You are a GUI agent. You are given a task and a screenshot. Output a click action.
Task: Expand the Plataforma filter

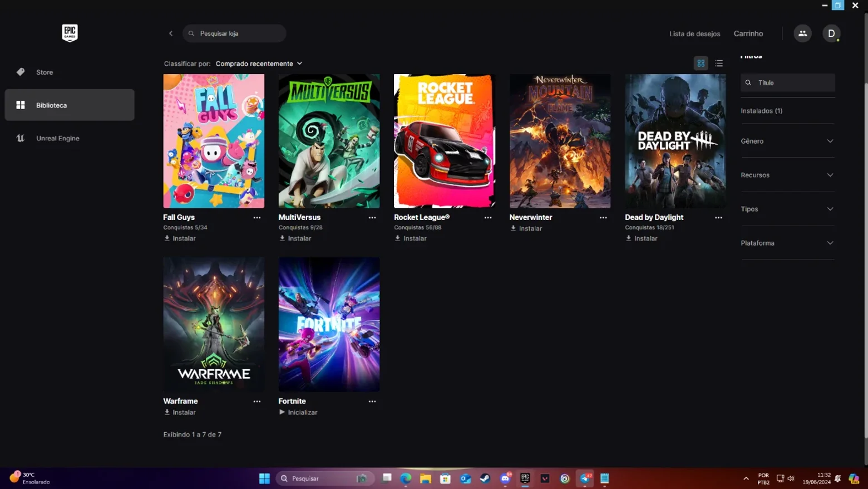(x=787, y=243)
